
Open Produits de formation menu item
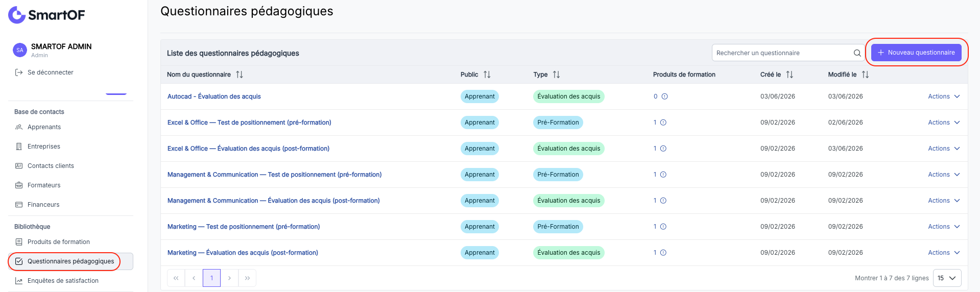(x=59, y=242)
